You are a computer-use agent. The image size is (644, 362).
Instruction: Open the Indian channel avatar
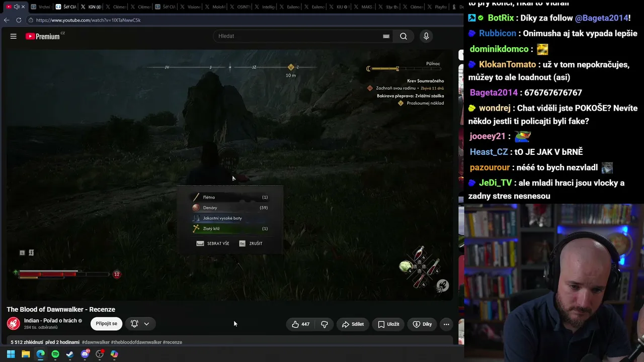coord(14,323)
